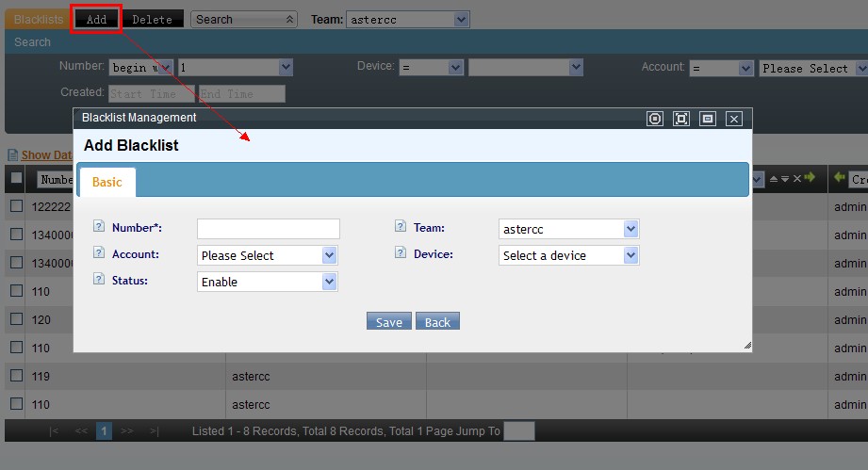Click the Back button in dialog

pos(437,322)
